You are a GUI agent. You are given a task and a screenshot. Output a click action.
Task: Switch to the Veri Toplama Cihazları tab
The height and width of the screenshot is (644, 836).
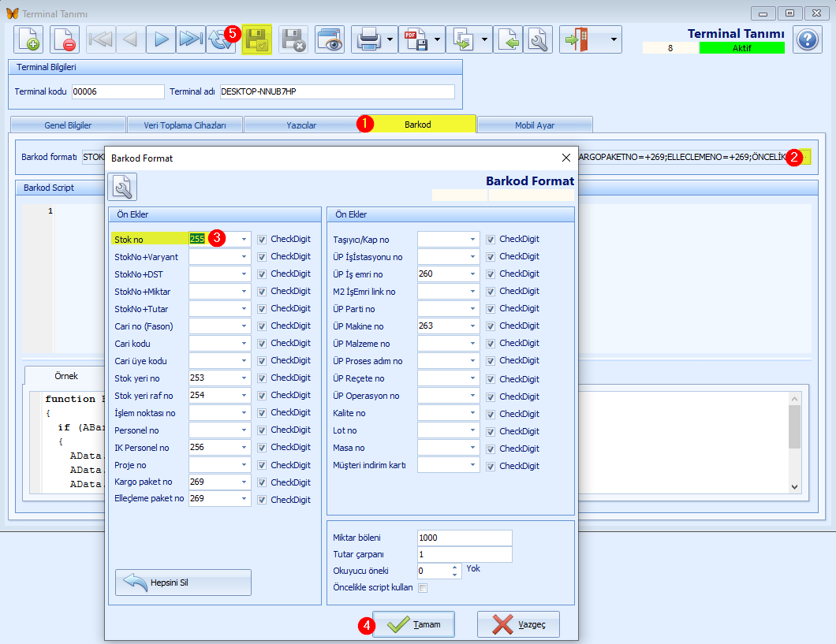(x=185, y=125)
